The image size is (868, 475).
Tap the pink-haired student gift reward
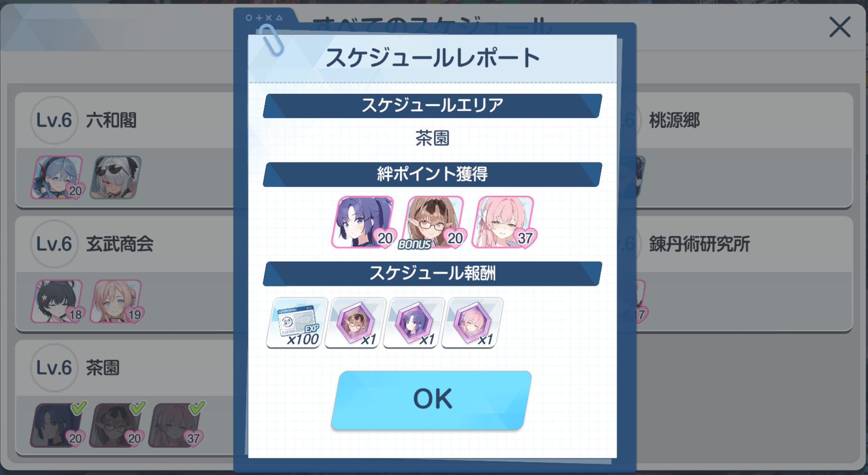click(x=472, y=323)
